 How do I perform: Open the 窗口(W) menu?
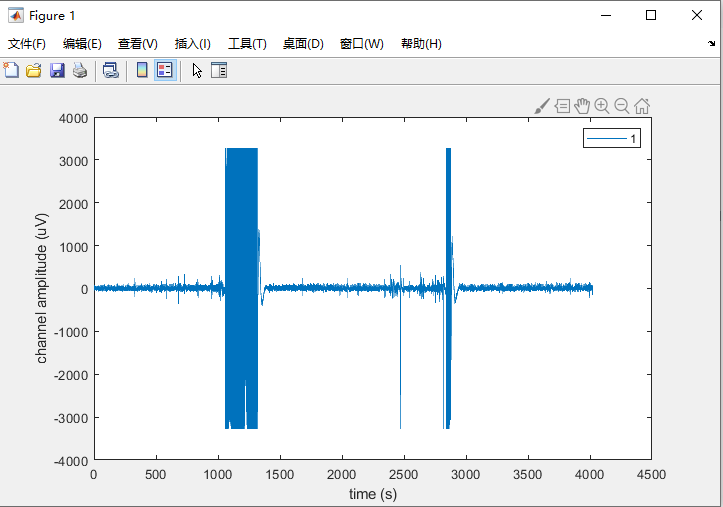[x=362, y=44]
